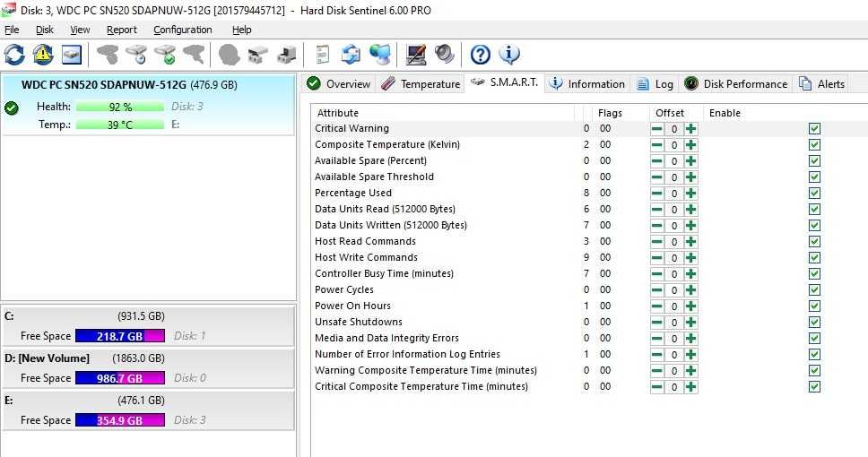Toggle Enable checkbox for Host Write Commands
This screenshot has height=457, width=868.
[814, 258]
